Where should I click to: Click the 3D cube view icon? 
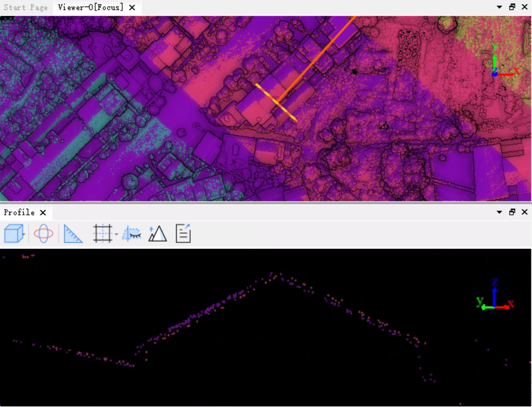coord(13,234)
